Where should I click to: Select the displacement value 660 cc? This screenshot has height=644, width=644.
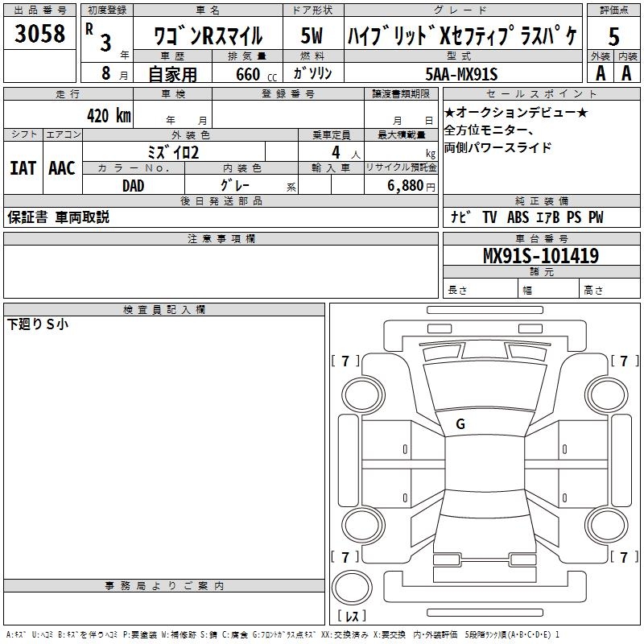click(256, 75)
